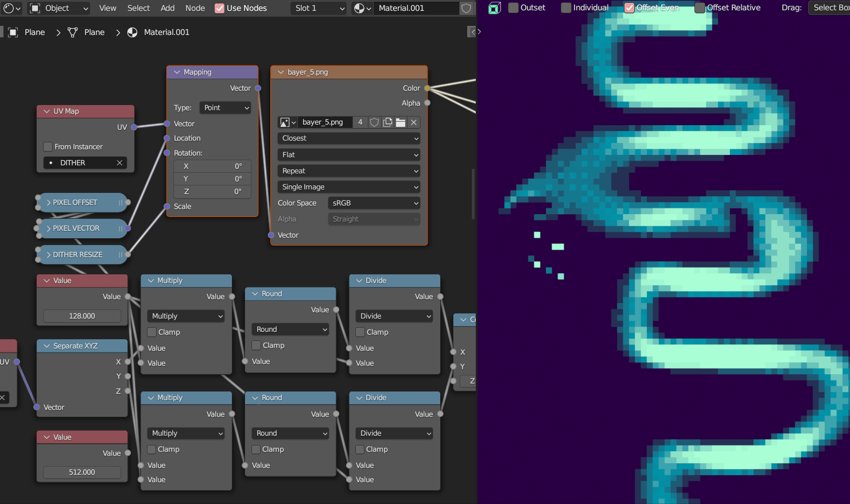Toggle fake user shield for Material.001
Image resolution: width=850 pixels, height=504 pixels.
click(467, 8)
